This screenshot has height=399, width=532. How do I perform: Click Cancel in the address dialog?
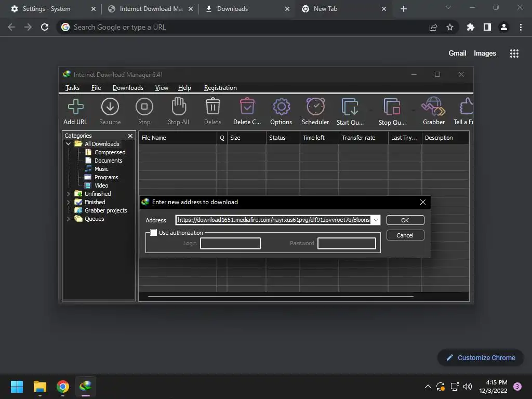pos(405,235)
